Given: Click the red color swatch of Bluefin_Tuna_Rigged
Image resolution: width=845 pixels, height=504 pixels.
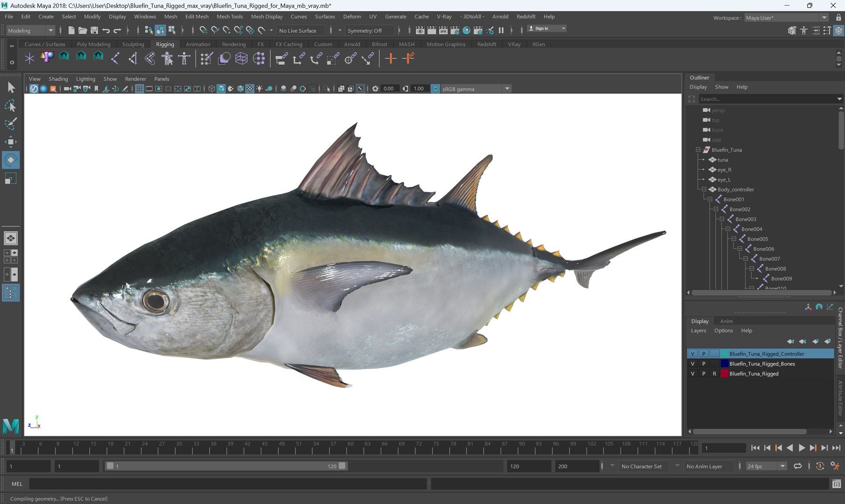Looking at the screenshot, I should coord(725,373).
